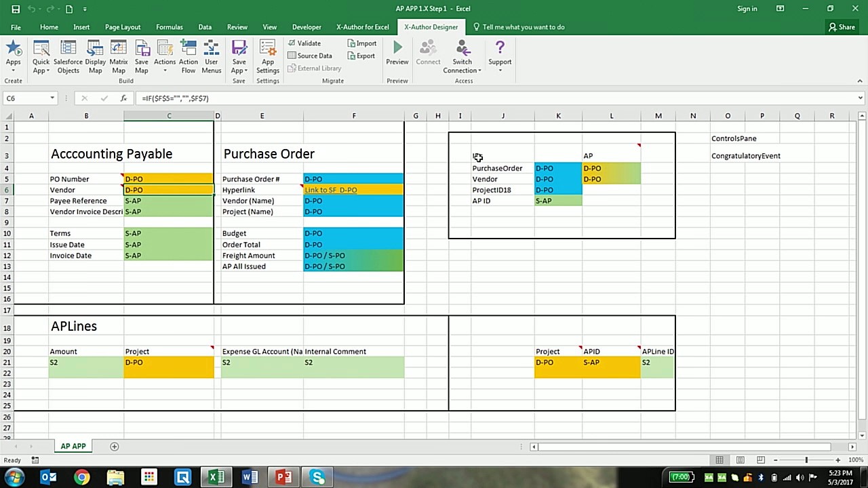Open PowerPoint from the taskbar

point(283,477)
